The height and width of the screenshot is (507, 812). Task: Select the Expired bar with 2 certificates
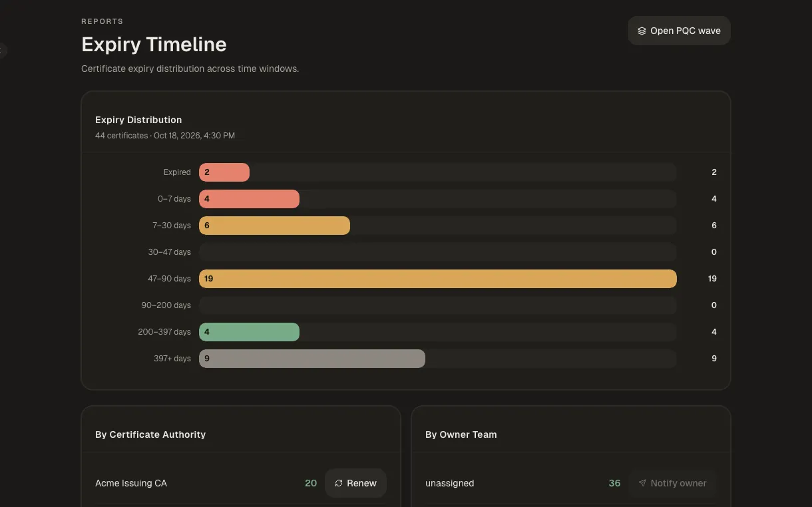click(x=224, y=172)
